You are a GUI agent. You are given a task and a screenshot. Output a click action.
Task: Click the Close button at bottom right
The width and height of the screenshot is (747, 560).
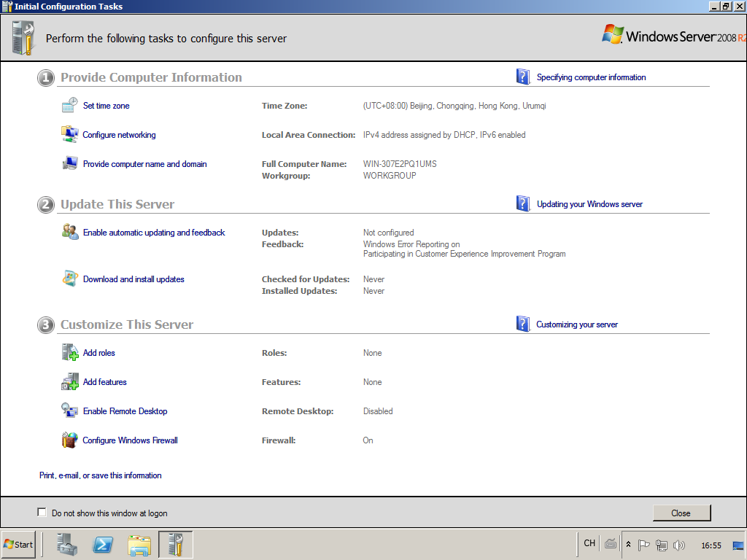[x=681, y=513]
